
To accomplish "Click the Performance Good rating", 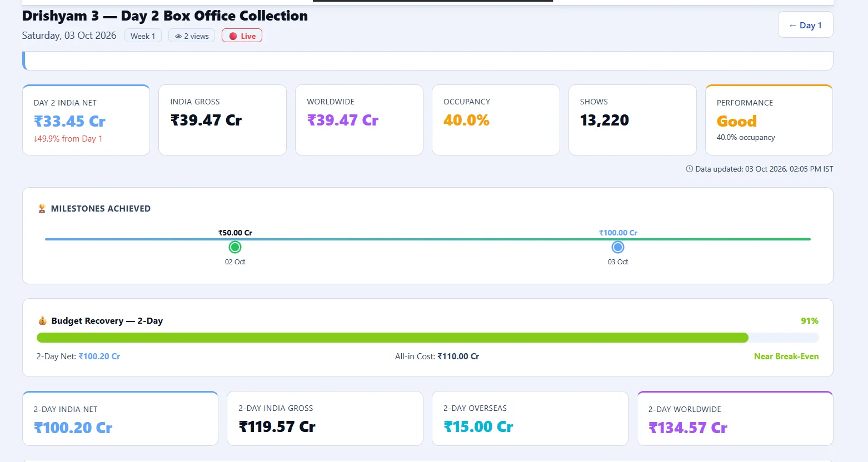I will pos(737,122).
